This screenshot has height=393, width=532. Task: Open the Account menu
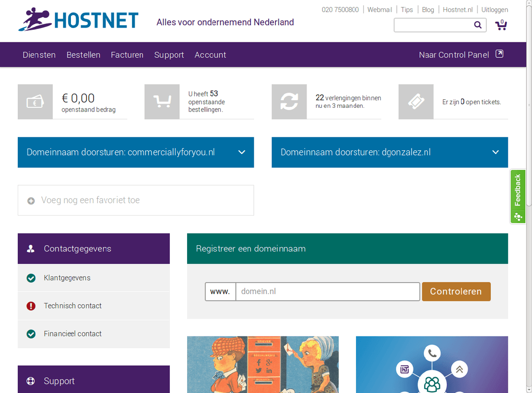click(210, 55)
